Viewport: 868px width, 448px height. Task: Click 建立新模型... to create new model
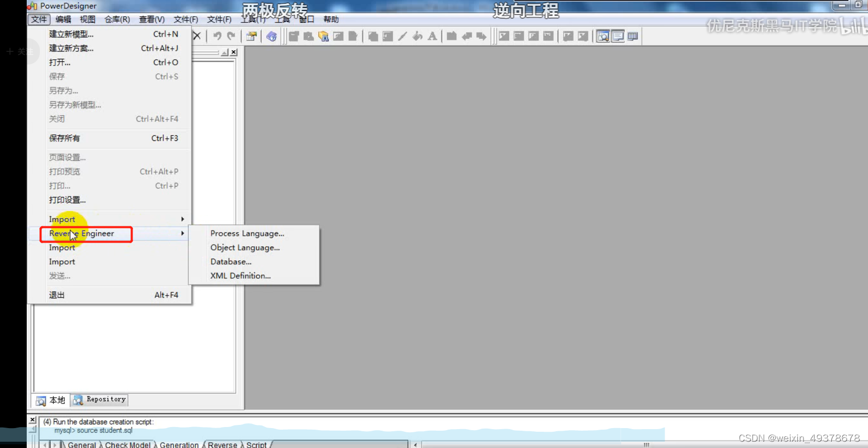71,34
